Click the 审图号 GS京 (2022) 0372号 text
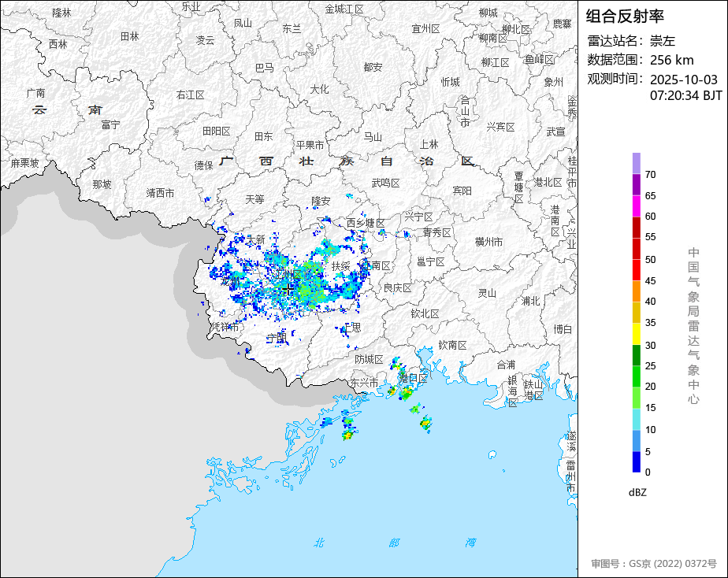728x578 pixels. coord(654,564)
